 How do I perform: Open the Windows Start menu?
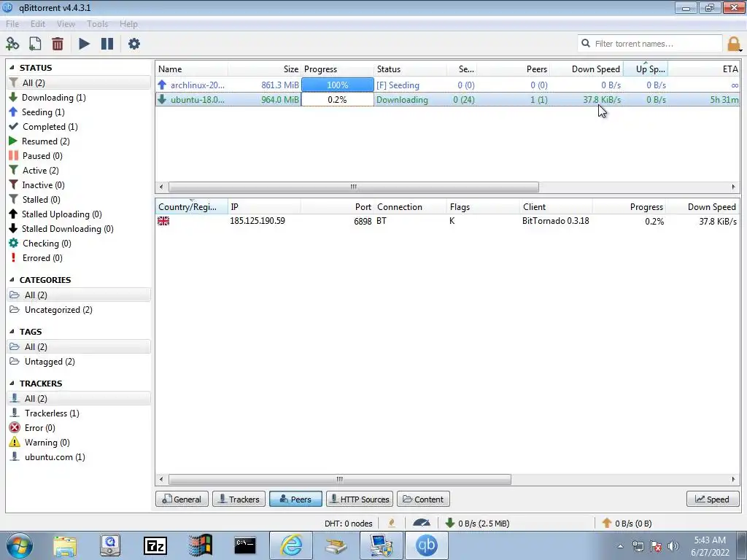pos(20,545)
